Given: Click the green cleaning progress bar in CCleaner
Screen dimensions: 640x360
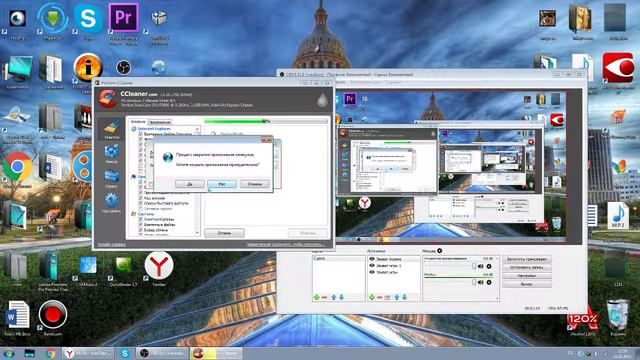Looking at the screenshot, I should click(266, 121).
